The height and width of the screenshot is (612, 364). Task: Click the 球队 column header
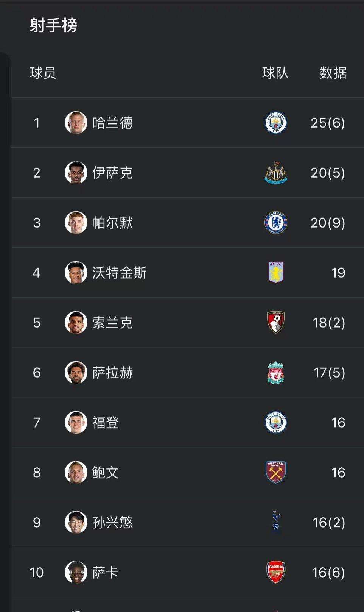click(x=275, y=73)
